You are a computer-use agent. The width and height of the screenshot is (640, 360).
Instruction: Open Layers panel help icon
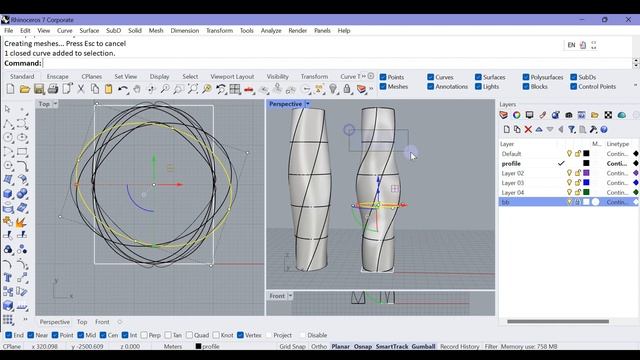point(604,129)
